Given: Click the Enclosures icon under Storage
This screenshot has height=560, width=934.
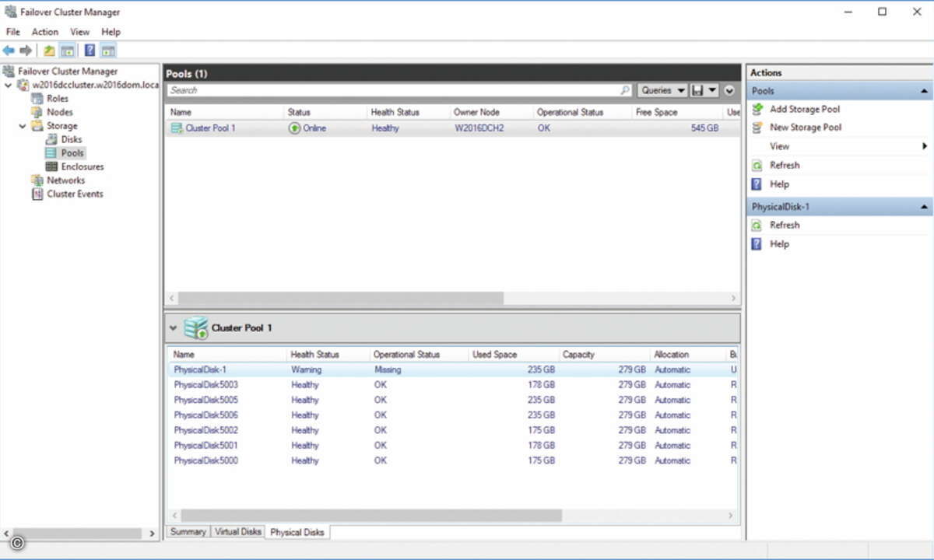Looking at the screenshot, I should click(51, 166).
